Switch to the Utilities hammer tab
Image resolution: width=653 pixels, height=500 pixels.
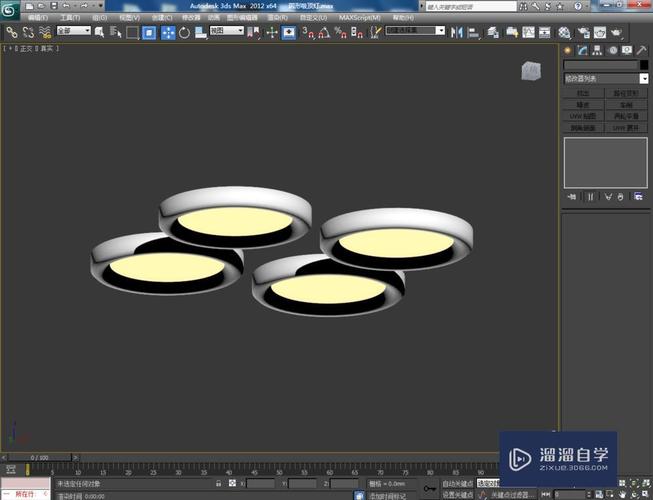642,50
